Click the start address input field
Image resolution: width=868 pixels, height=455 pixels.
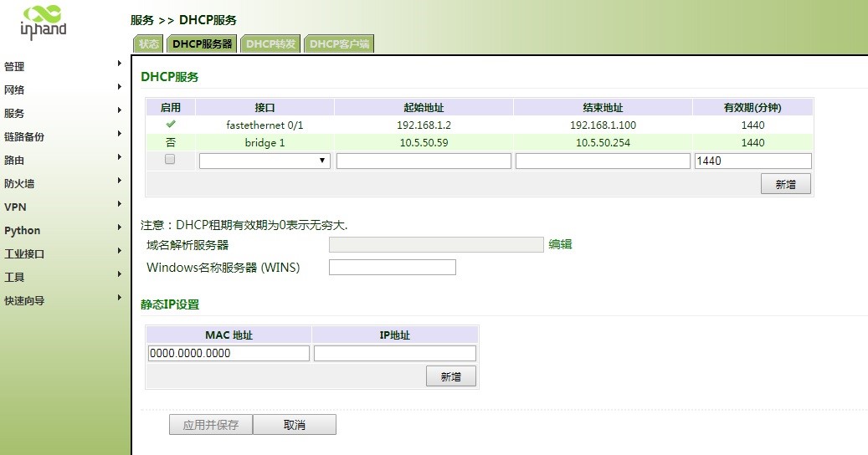pyautogui.click(x=424, y=161)
